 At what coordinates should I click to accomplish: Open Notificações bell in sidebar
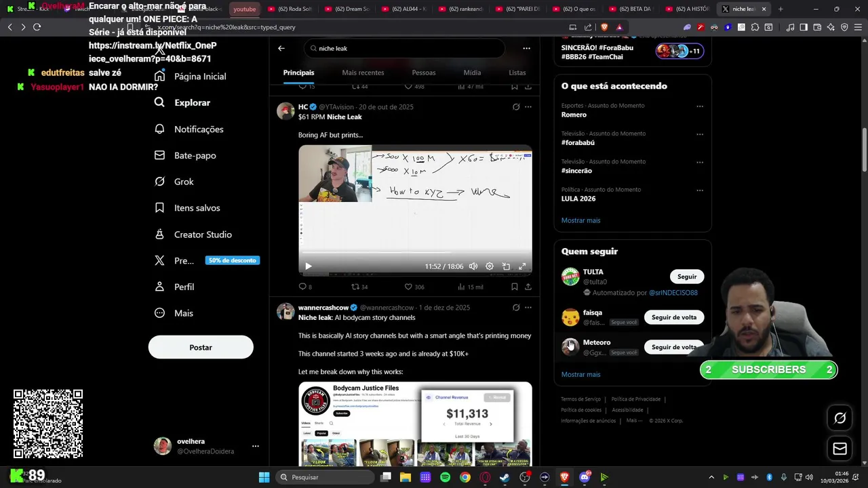tap(189, 129)
